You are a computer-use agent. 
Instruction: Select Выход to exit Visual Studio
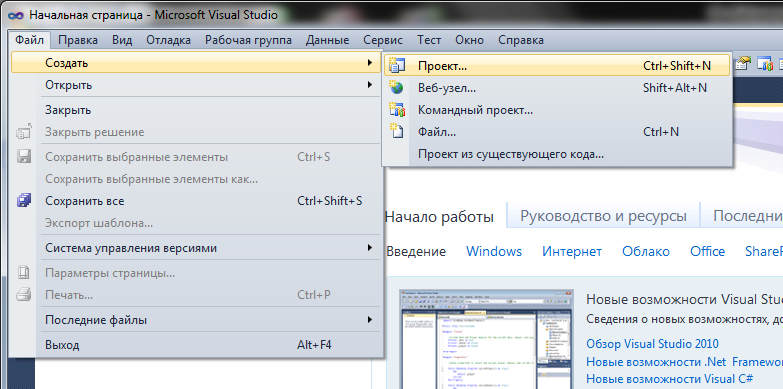tap(196, 345)
